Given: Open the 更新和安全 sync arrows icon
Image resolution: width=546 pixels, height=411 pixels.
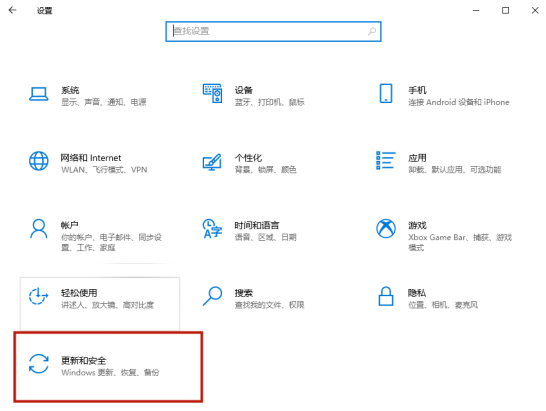Looking at the screenshot, I should 39,364.
